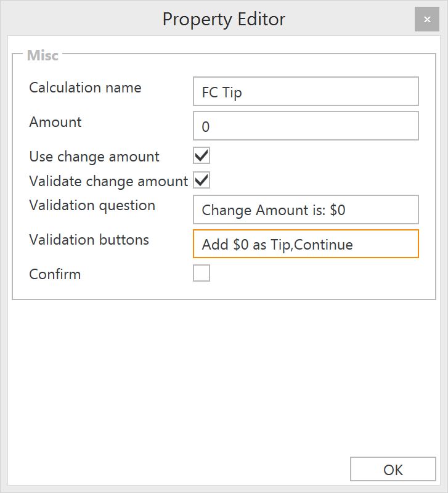Click the Calculation name field containing FC Tip
The width and height of the screenshot is (448, 493).
pyautogui.click(x=306, y=91)
